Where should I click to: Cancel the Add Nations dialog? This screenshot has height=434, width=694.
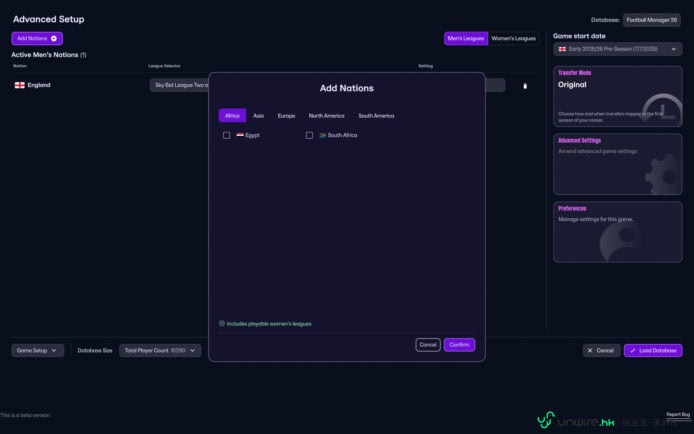[x=428, y=345]
